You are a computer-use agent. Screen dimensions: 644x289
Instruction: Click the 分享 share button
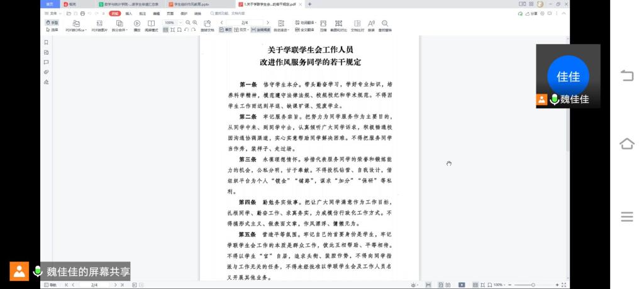(x=532, y=13)
